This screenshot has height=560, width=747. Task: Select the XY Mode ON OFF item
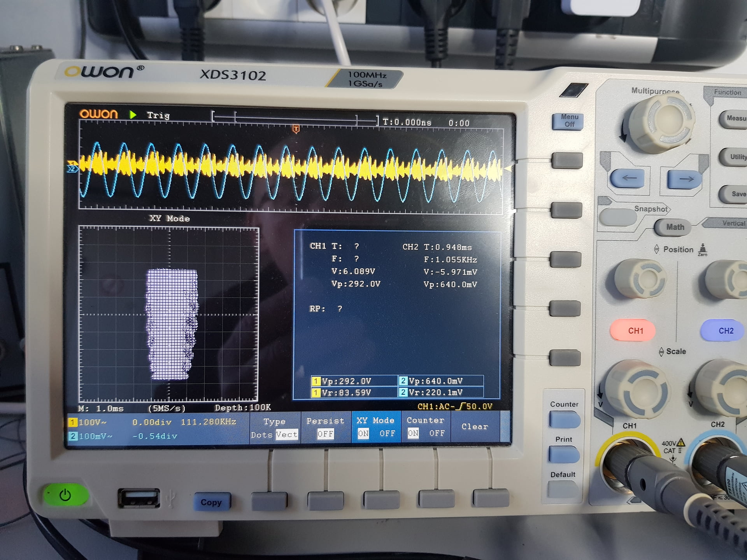coord(376,427)
